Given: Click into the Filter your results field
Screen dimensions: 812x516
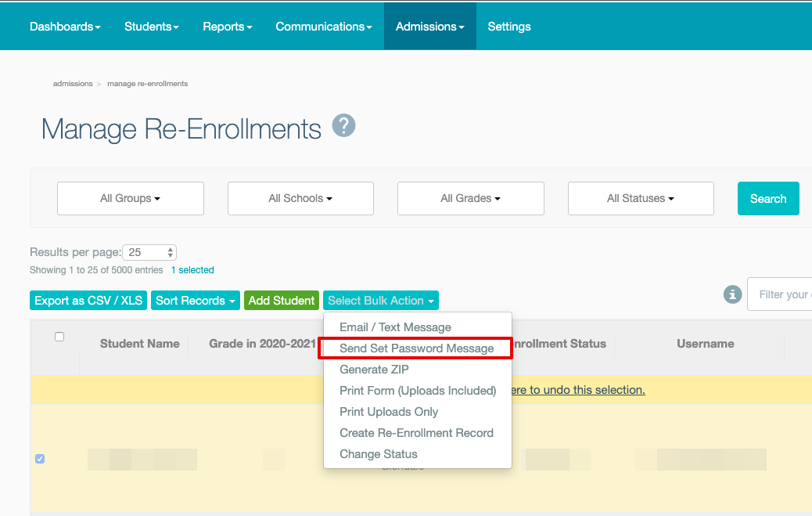Looking at the screenshot, I should (779, 294).
